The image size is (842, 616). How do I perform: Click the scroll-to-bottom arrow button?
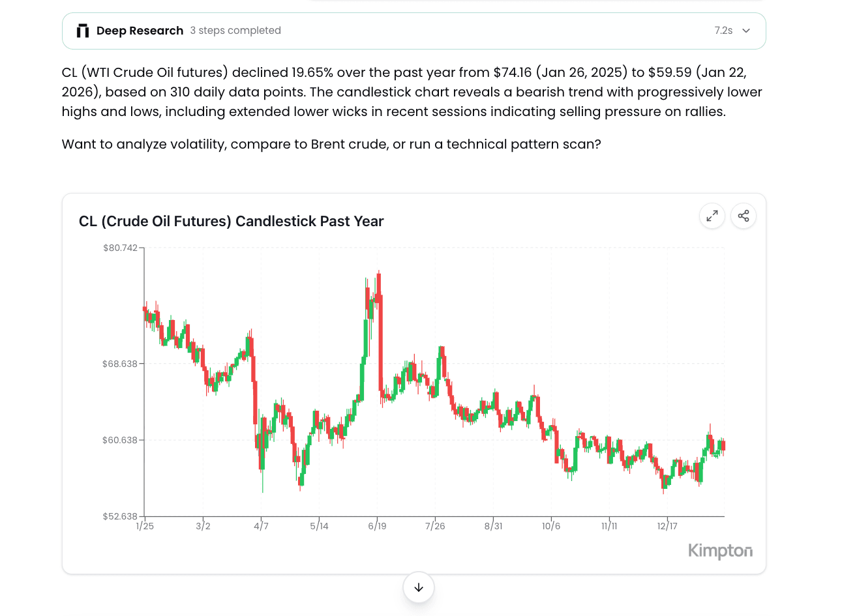pos(419,587)
